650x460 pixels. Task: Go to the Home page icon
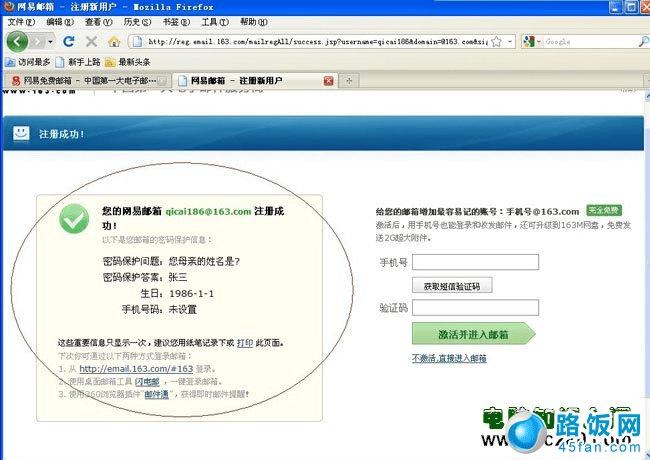tap(114, 41)
